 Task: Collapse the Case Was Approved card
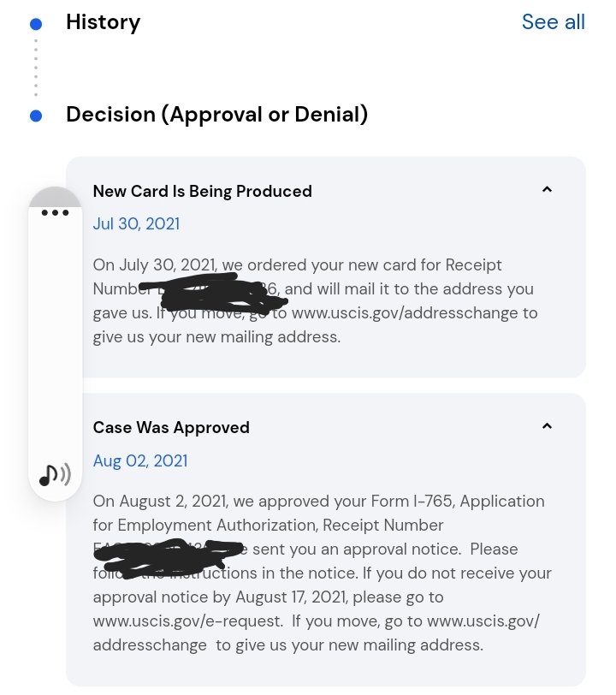click(548, 426)
